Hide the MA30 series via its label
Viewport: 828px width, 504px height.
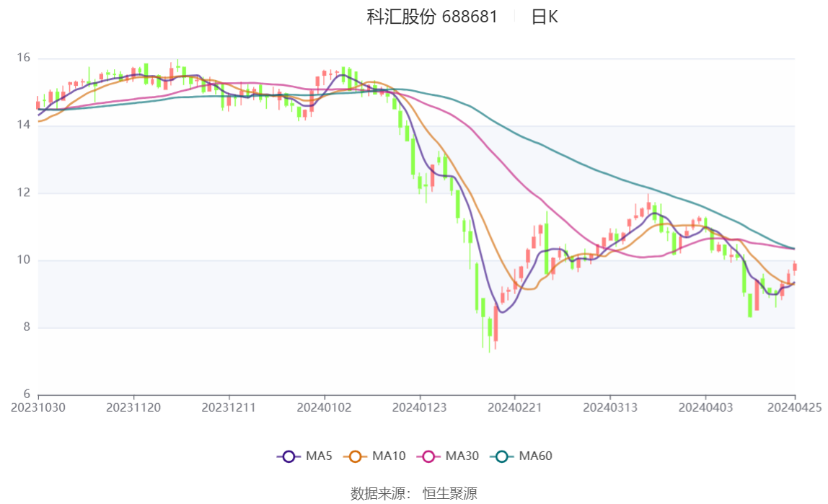[x=462, y=456]
